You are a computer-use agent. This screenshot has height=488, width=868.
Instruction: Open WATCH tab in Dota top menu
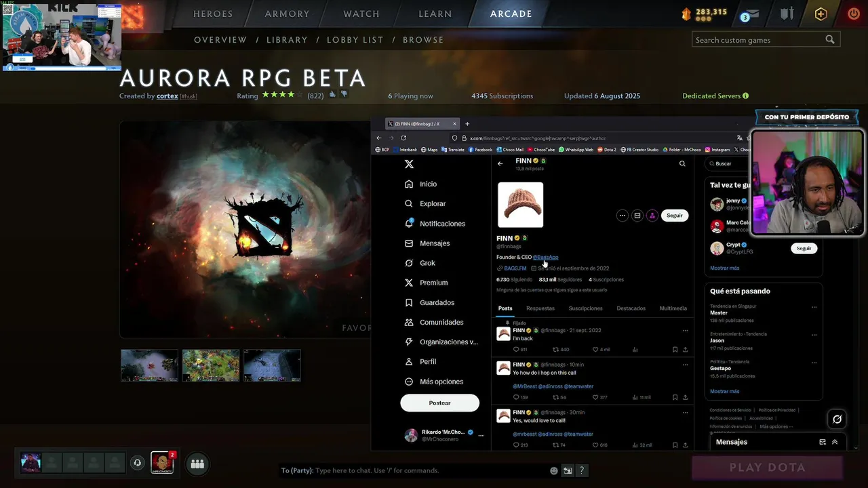coord(361,14)
